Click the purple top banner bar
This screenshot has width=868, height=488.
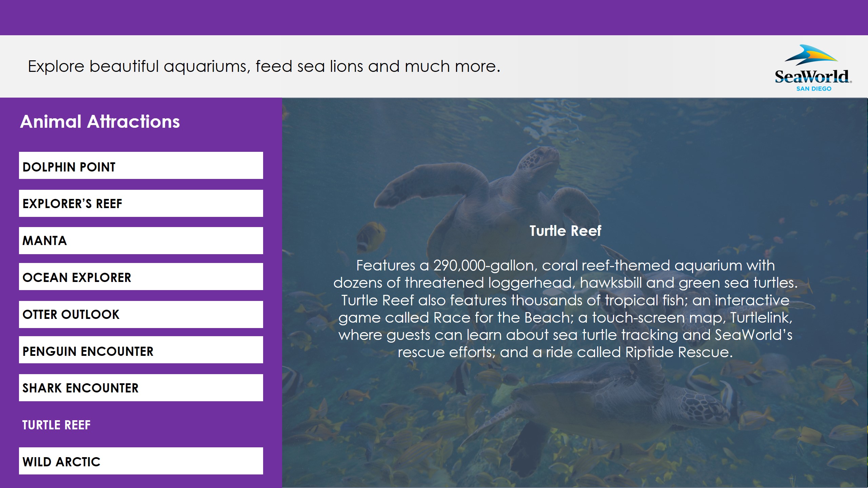pyautogui.click(x=434, y=18)
